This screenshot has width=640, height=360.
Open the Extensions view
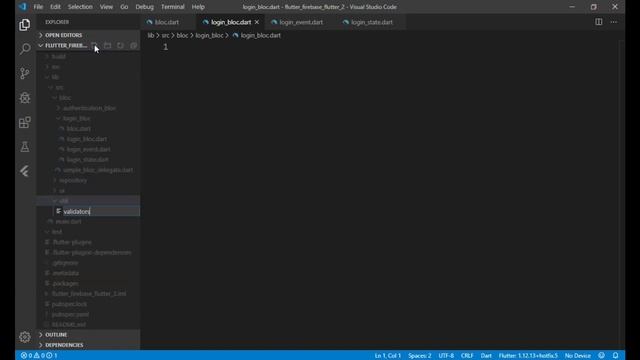(x=24, y=122)
